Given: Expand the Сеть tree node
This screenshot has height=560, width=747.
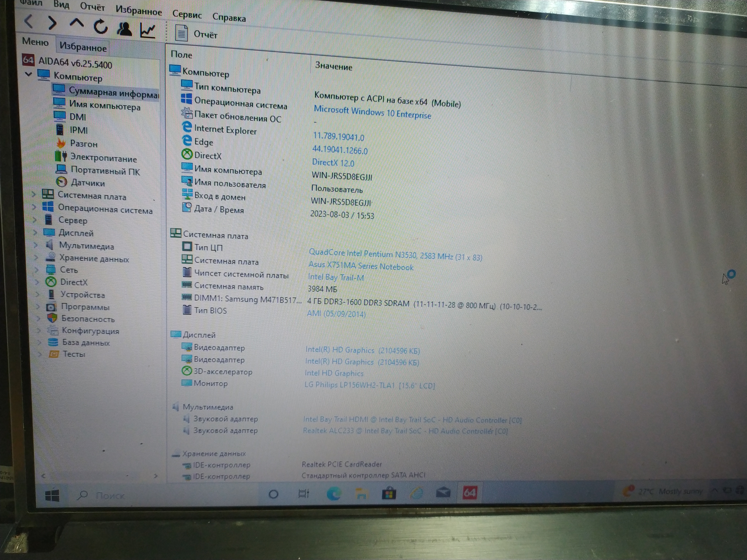Looking at the screenshot, I should (x=37, y=269).
